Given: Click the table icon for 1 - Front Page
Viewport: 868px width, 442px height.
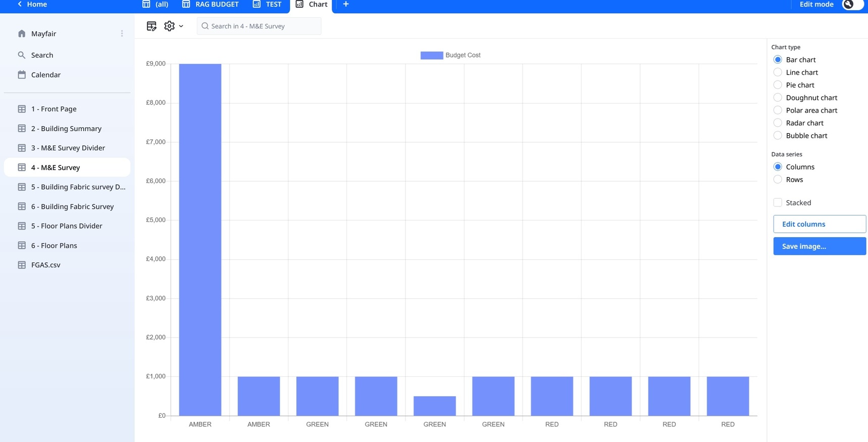Looking at the screenshot, I should click(x=22, y=109).
